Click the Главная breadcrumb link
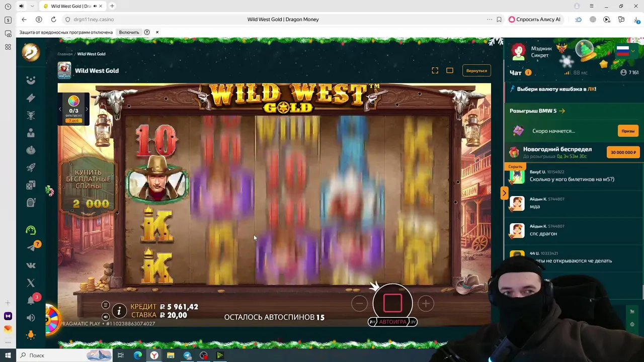The image size is (644, 362). [x=65, y=54]
